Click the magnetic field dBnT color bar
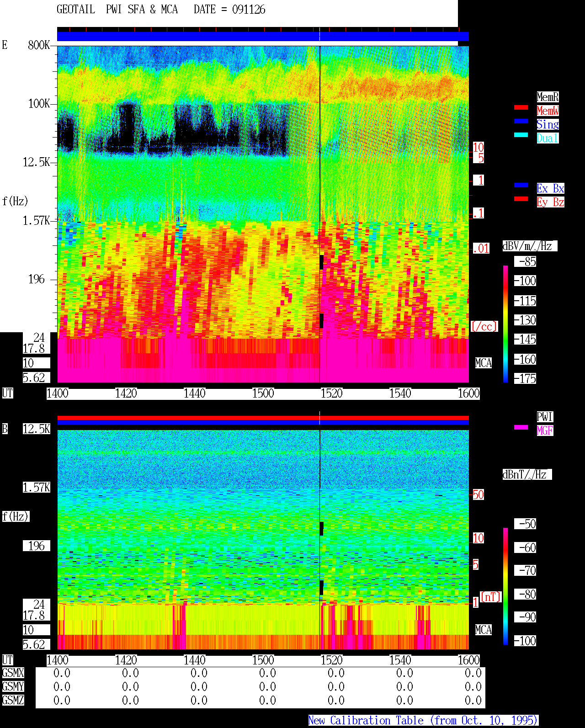The width and height of the screenshot is (585, 728). point(505,586)
